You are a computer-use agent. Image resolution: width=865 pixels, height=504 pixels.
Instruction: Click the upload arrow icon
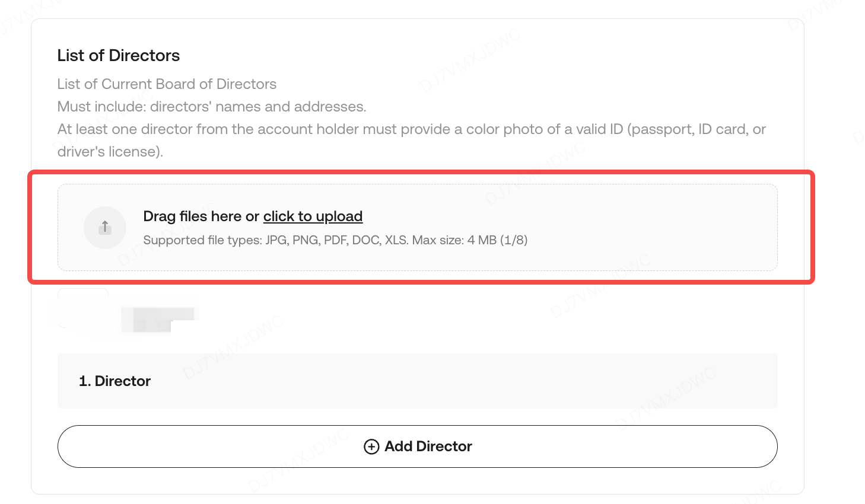tap(105, 227)
